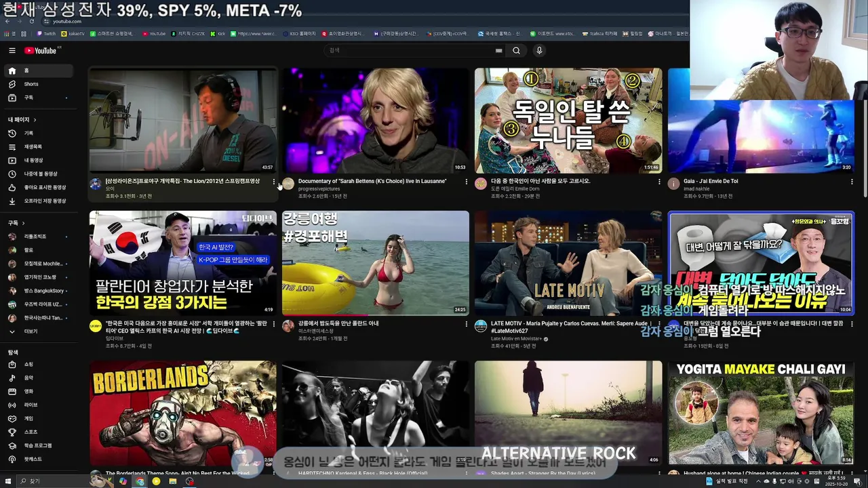Open options menu for 팔란티어 CEO video
868x488 pixels.
coord(274,325)
